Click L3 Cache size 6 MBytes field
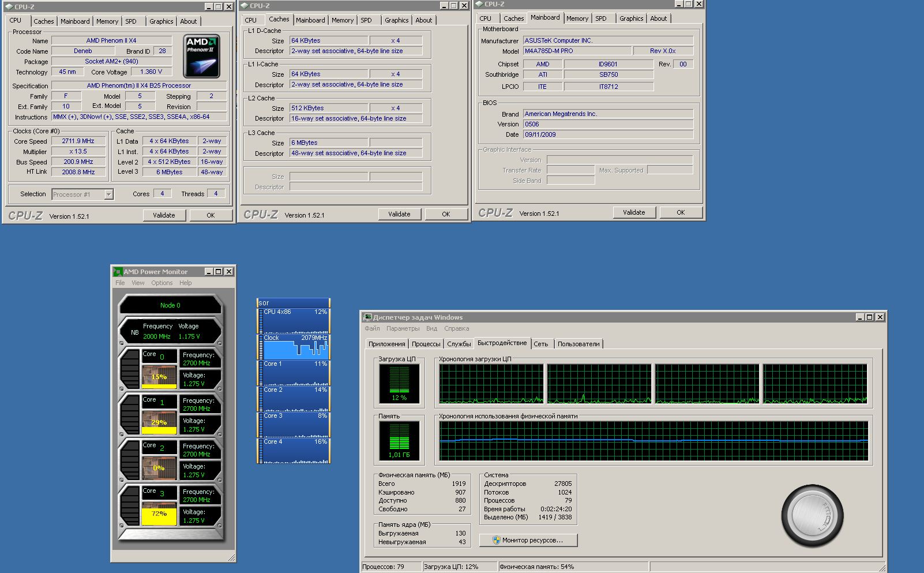924x573 pixels. click(x=329, y=143)
